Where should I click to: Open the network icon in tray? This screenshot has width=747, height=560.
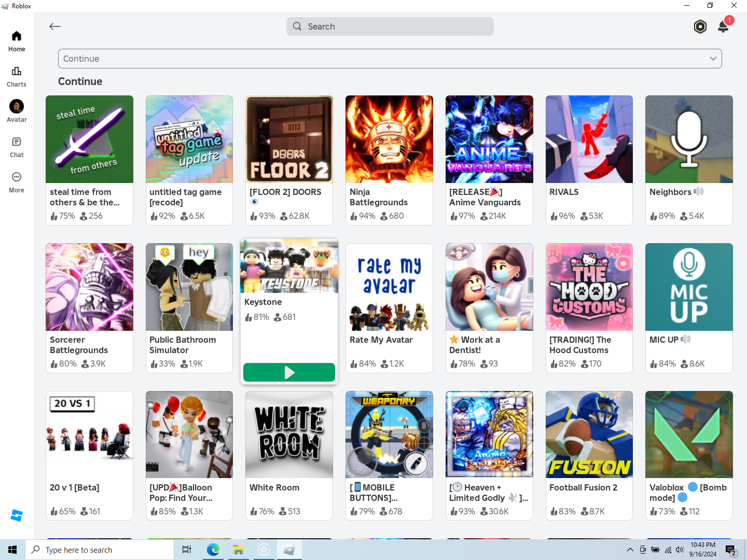point(668,550)
